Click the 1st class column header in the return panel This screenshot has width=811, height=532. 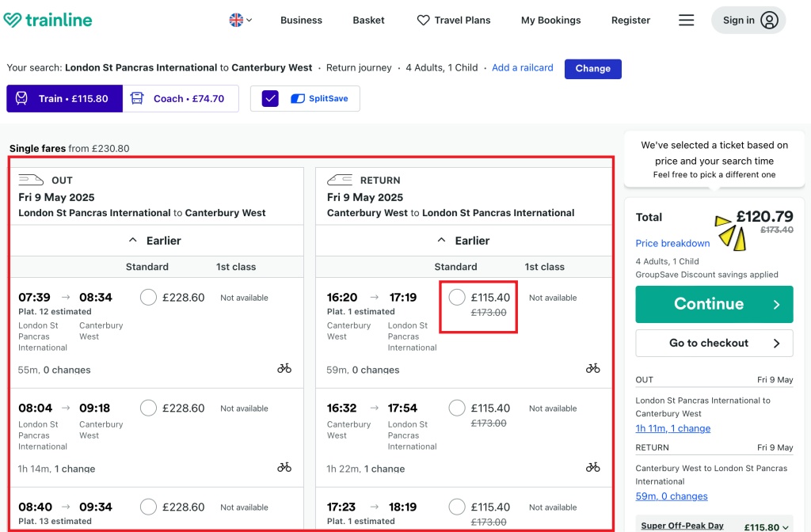tap(545, 267)
